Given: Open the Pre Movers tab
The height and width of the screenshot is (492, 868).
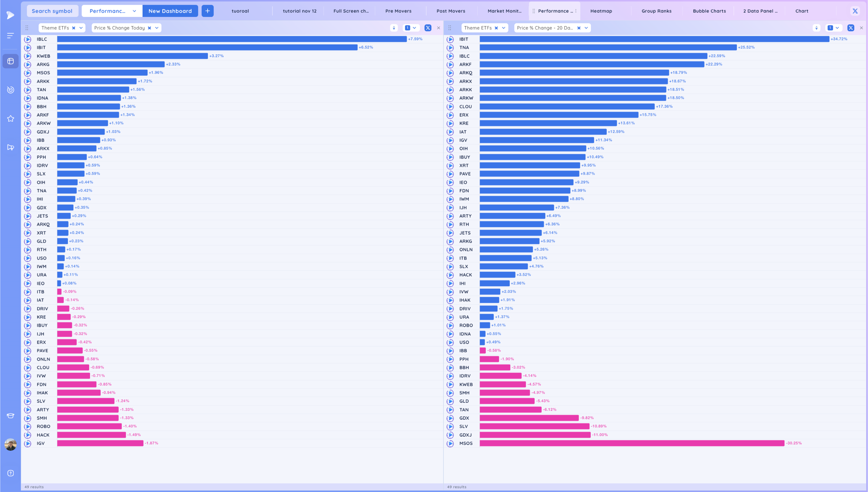Looking at the screenshot, I should pyautogui.click(x=398, y=11).
